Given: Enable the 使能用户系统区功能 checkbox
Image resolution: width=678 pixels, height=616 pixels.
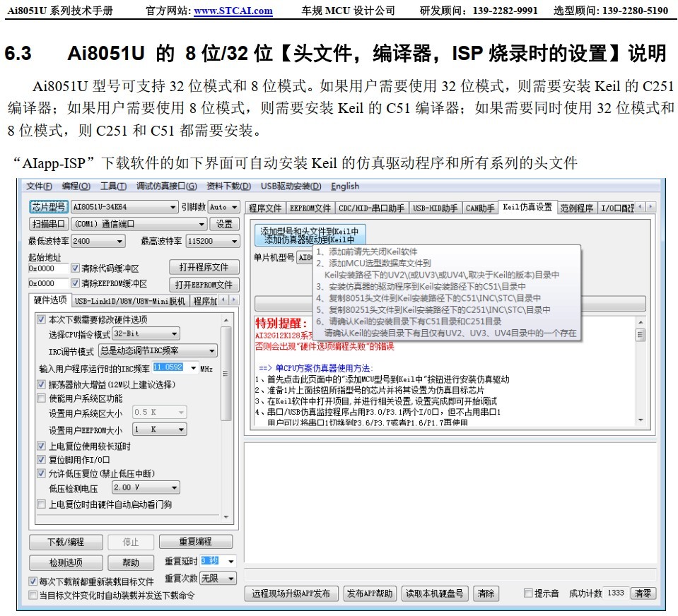Looking at the screenshot, I should pyautogui.click(x=41, y=398).
